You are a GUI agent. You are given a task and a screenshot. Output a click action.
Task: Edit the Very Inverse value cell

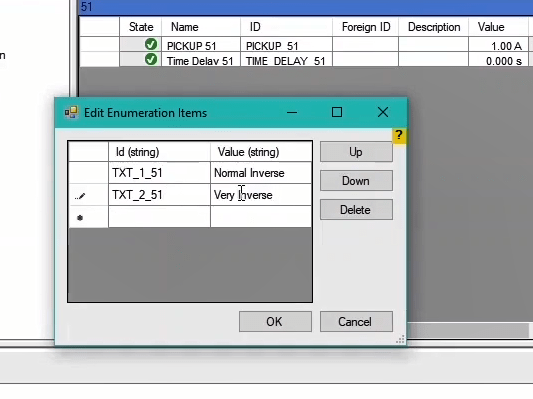click(x=261, y=195)
